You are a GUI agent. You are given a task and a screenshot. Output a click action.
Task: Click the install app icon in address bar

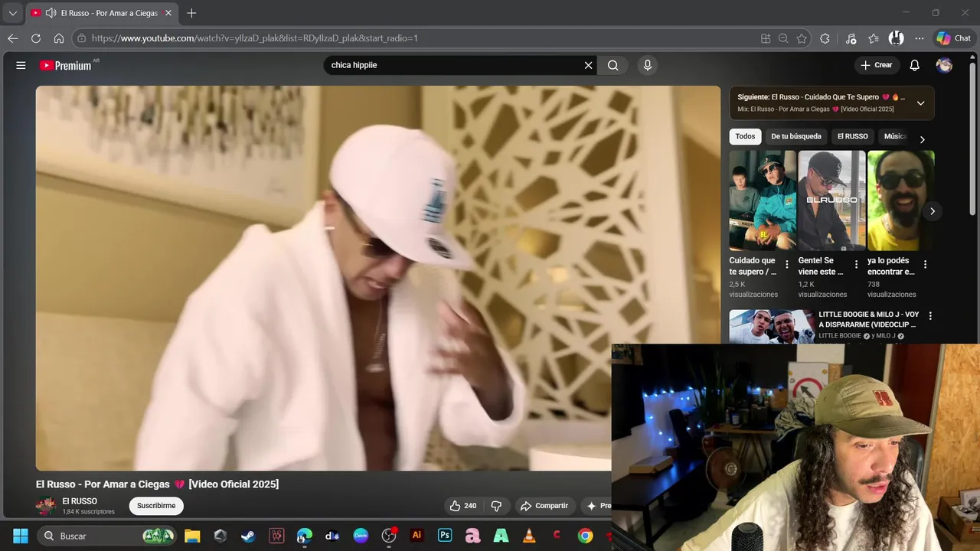coord(766,38)
